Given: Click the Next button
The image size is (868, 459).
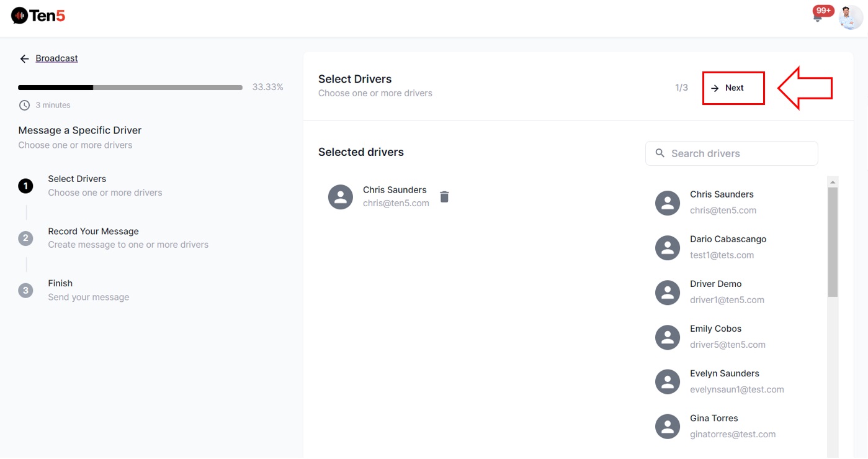Looking at the screenshot, I should coord(733,88).
